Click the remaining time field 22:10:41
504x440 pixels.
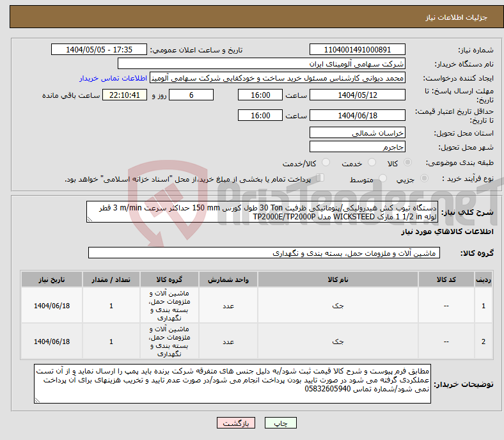[125, 95]
